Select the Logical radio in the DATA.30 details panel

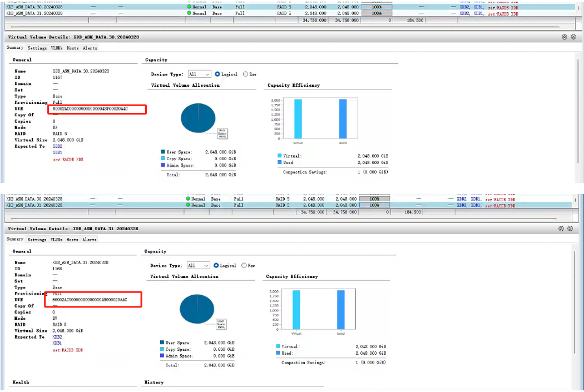[x=217, y=74]
